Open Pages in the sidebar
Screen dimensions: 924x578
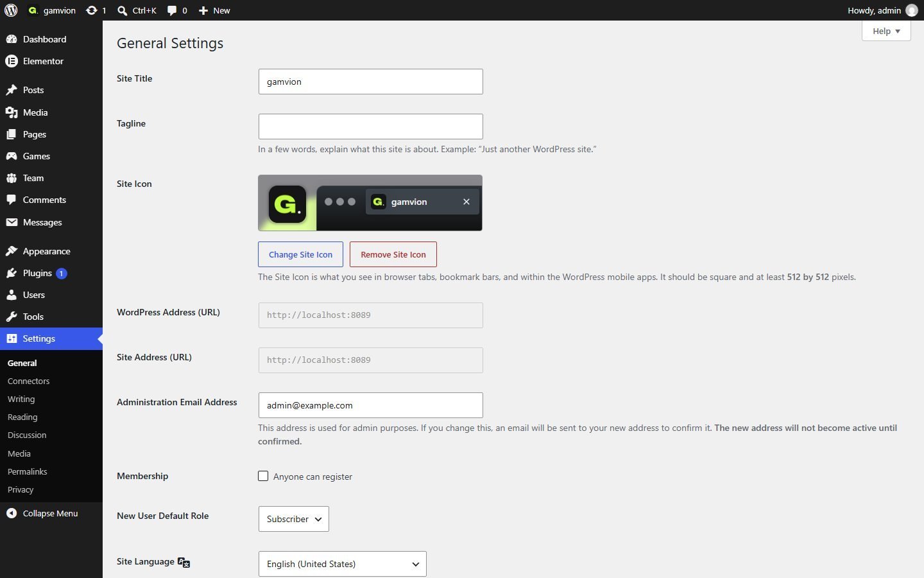(x=51, y=134)
